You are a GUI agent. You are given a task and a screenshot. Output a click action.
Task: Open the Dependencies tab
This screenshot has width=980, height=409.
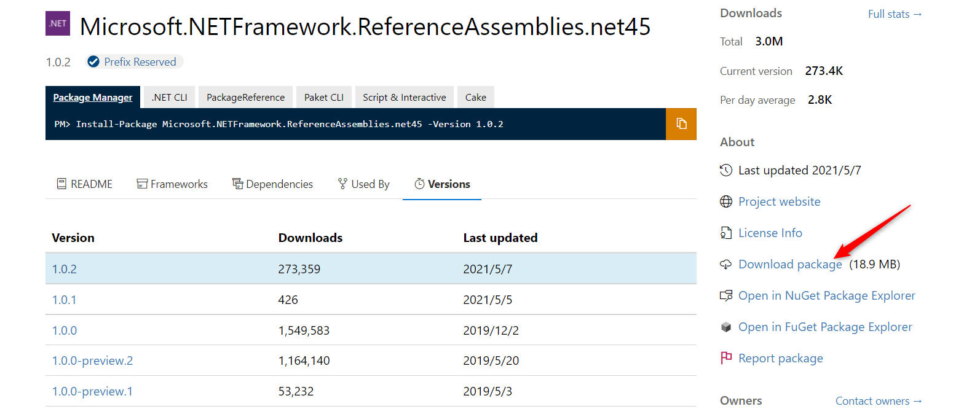coord(272,184)
